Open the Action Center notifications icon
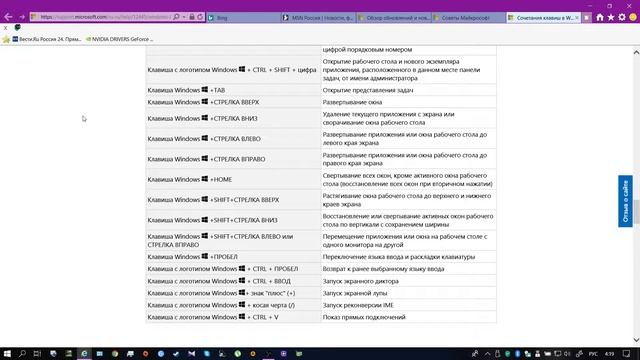 (626, 353)
